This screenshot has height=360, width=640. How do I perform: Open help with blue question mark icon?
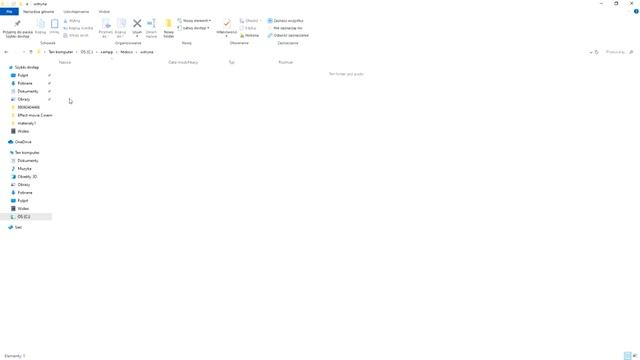636,11
